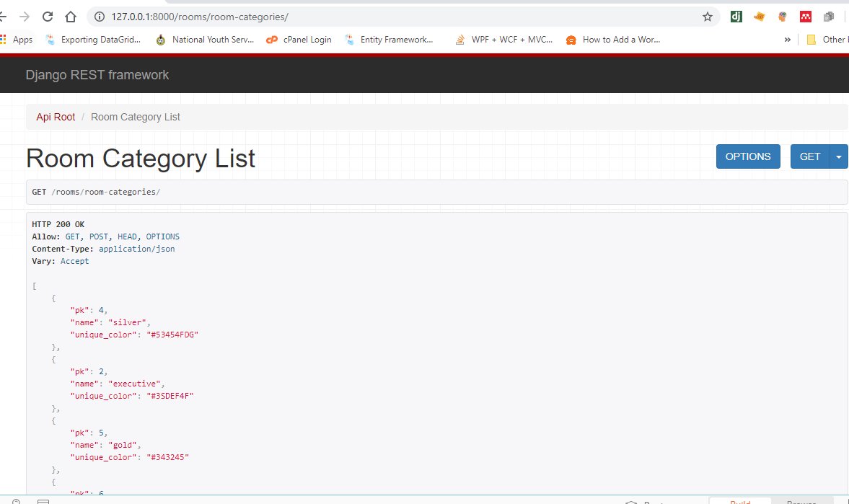The image size is (849, 504).
Task: Select the "#3SDEF4F" color value
Action: pos(170,396)
